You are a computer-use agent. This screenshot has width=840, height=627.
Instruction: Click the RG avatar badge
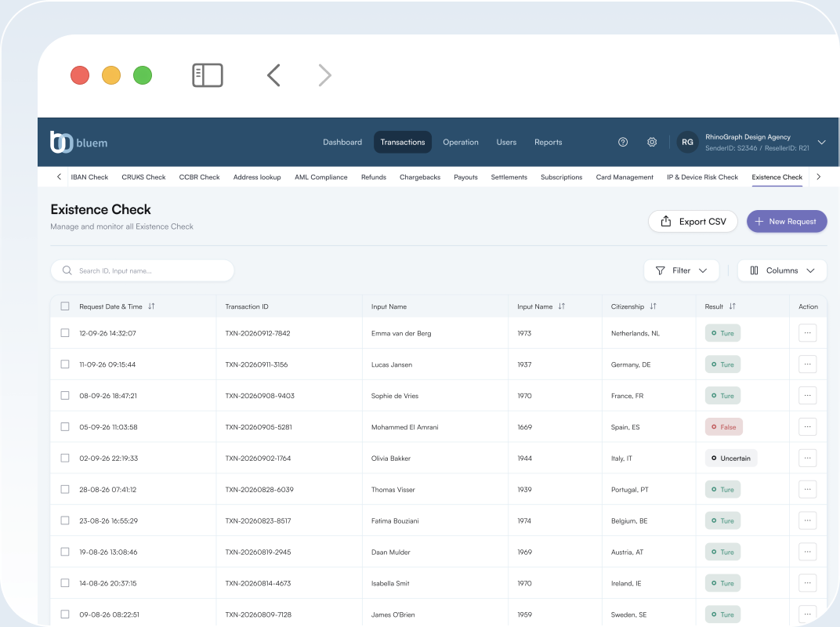(687, 142)
